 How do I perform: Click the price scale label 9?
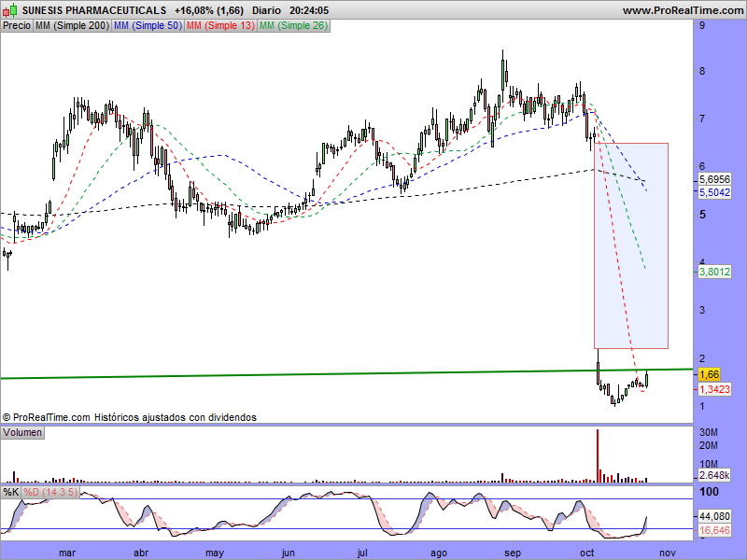click(x=702, y=25)
